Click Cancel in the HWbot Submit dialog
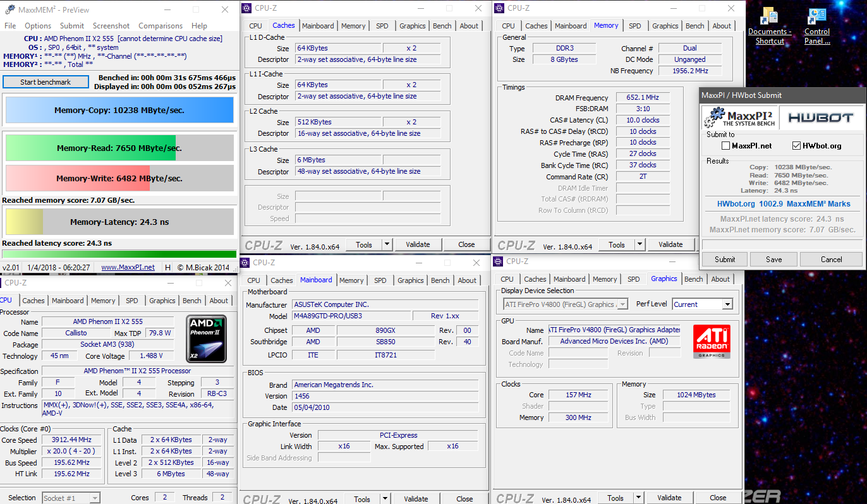 (832, 259)
